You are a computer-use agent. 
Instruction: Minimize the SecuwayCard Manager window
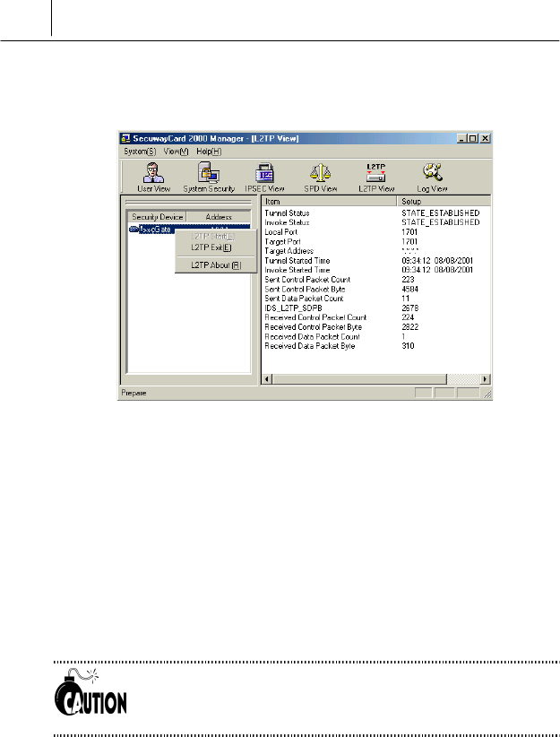[461, 138]
